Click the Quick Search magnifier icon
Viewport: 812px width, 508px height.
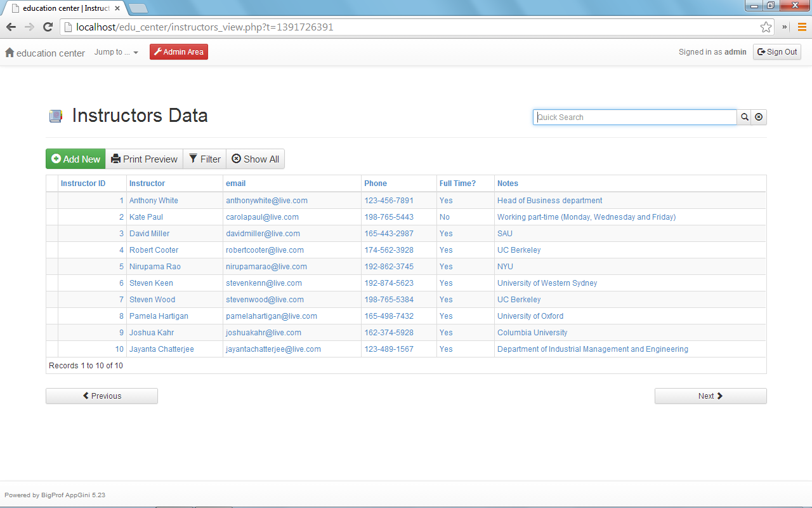pos(744,117)
